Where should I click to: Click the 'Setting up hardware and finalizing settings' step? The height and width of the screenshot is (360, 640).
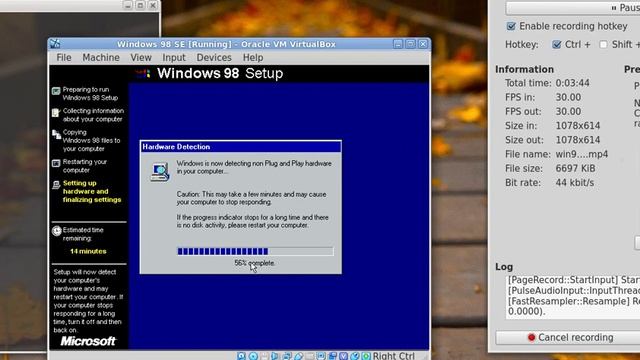click(x=92, y=191)
